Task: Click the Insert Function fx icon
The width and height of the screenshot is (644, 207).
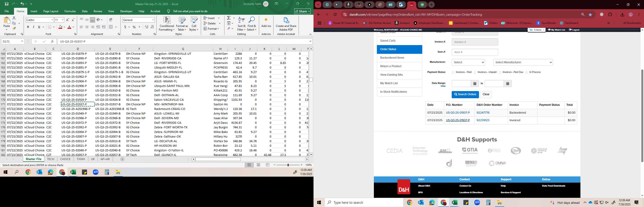Action: click(x=52, y=41)
